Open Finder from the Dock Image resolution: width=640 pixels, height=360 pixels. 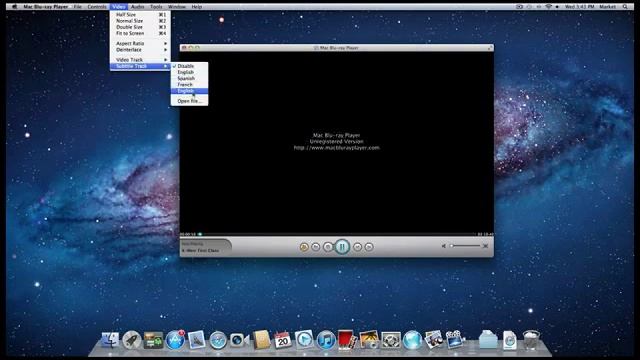(110, 340)
